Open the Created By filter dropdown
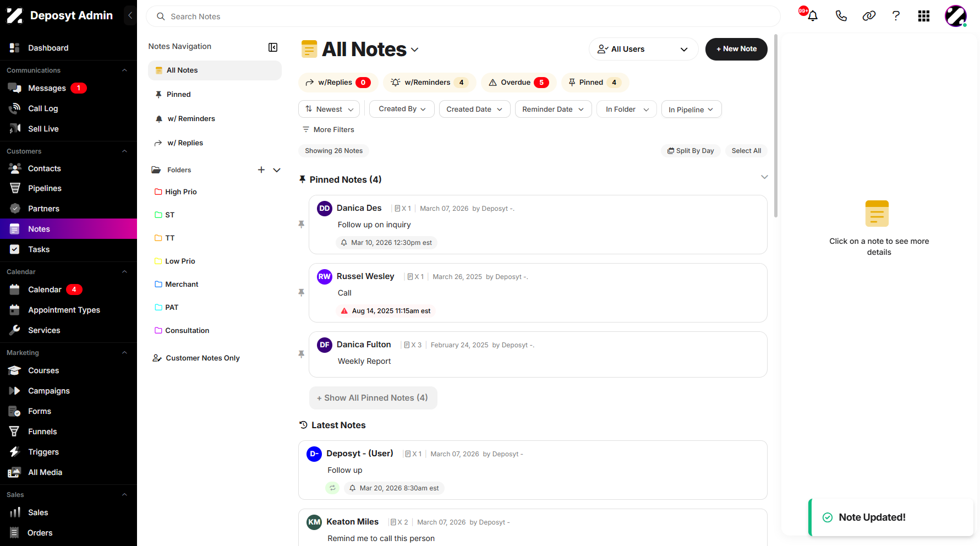Image resolution: width=980 pixels, height=546 pixels. click(402, 109)
